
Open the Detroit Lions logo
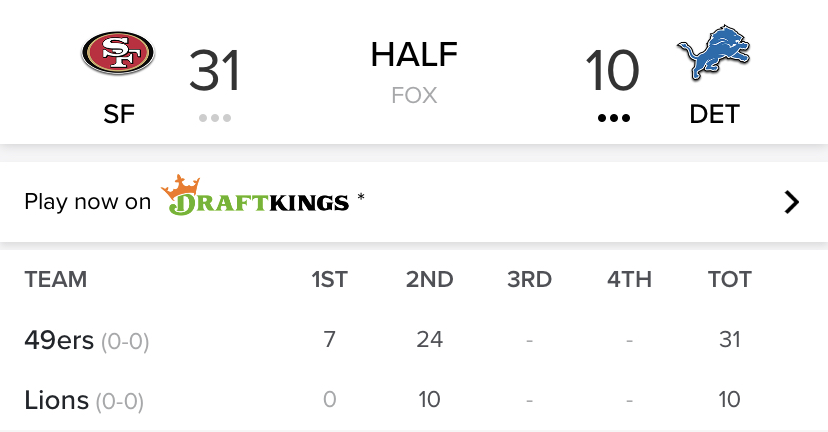coord(713,52)
